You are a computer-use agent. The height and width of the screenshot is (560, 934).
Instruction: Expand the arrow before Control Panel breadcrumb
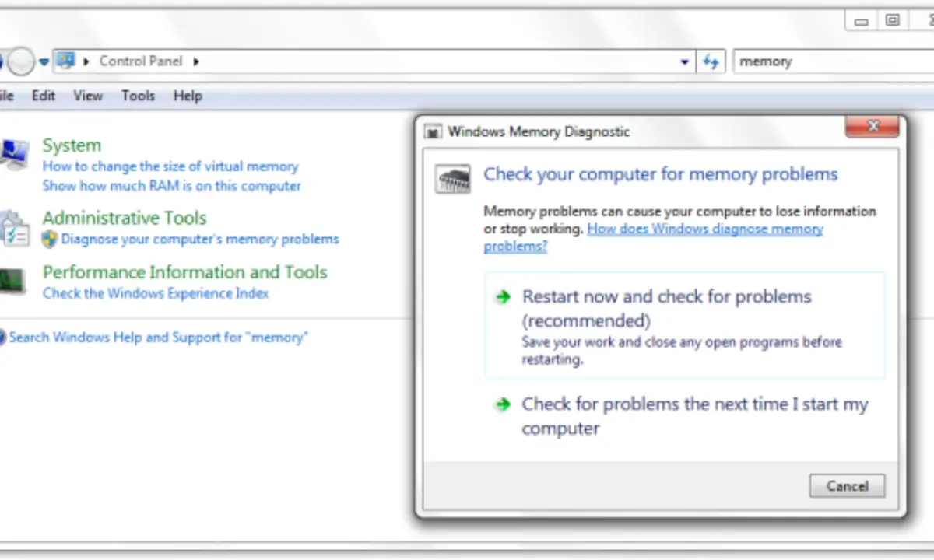click(86, 61)
